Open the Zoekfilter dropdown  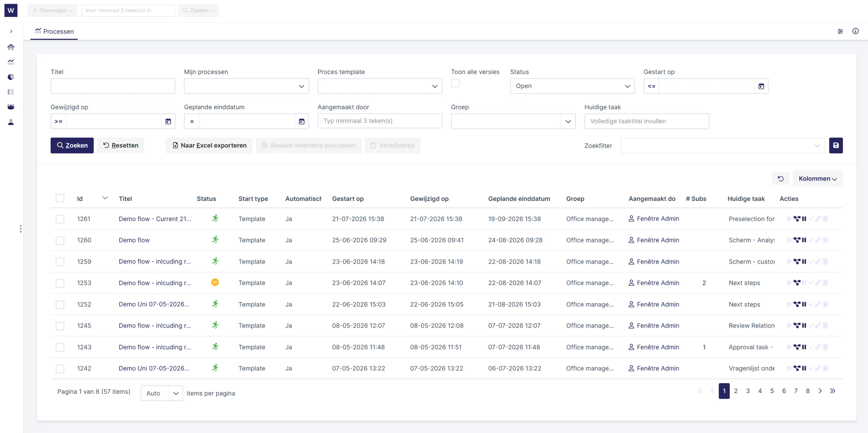[x=722, y=146]
